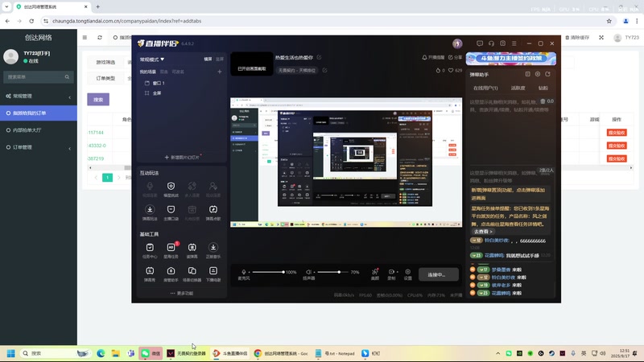The image size is (644, 362).
Task: Adjust the microphone volume slider
Action: tap(268, 272)
